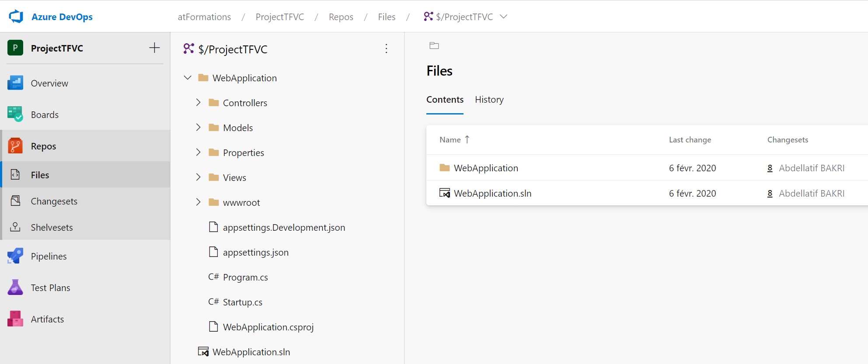Click the Files breadcrumb link
The image size is (868, 364).
click(x=387, y=17)
